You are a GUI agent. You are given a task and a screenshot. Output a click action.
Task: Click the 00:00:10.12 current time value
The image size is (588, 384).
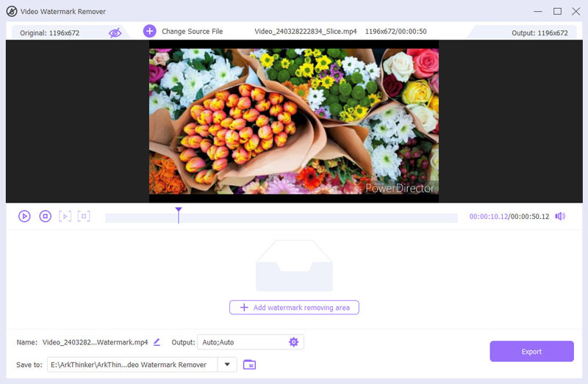[488, 217]
